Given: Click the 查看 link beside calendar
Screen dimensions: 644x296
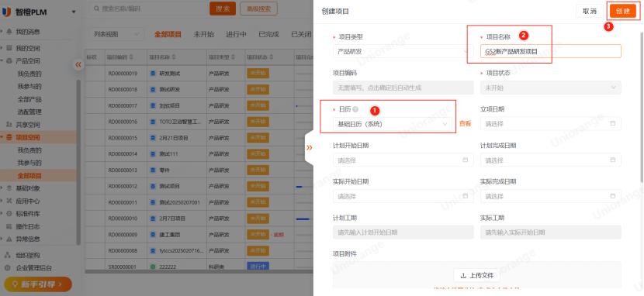Looking at the screenshot, I should [x=465, y=123].
